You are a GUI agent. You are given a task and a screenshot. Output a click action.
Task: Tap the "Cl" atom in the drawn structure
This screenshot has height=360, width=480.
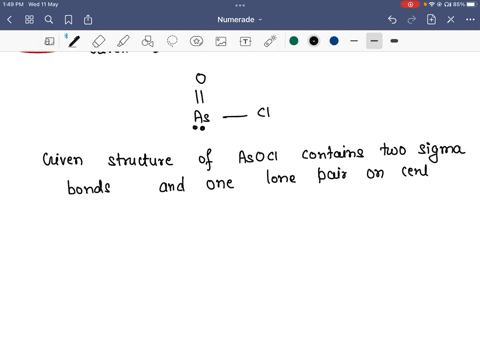[x=264, y=112]
